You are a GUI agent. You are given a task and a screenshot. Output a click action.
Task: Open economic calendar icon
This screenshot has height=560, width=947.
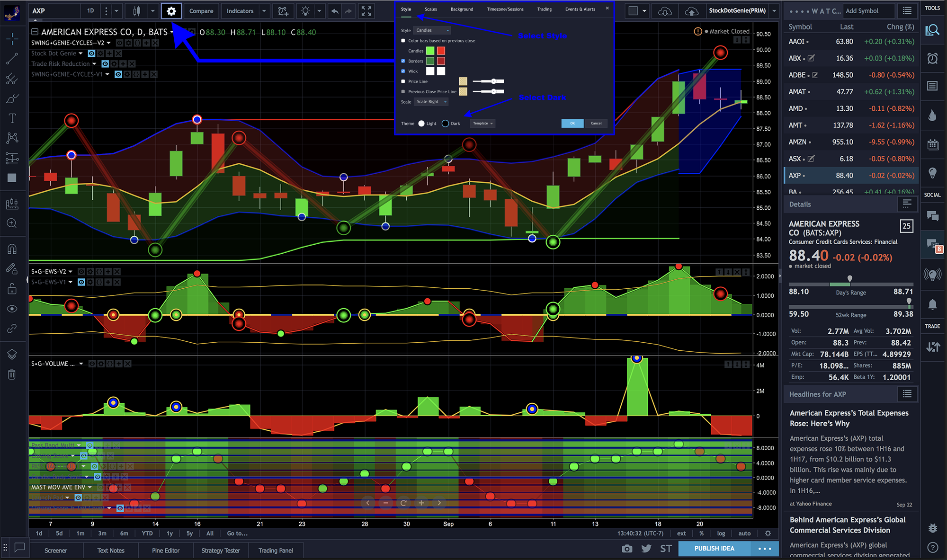(933, 145)
